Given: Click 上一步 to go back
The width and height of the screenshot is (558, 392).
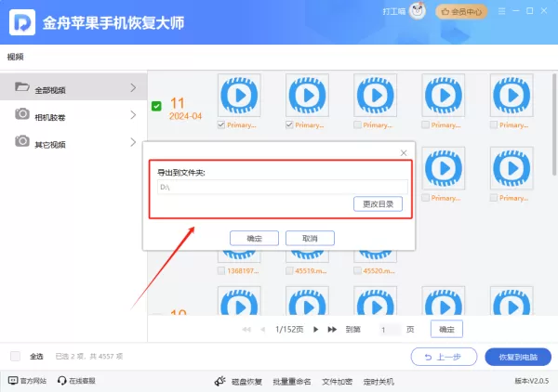Looking at the screenshot, I should coord(444,357).
